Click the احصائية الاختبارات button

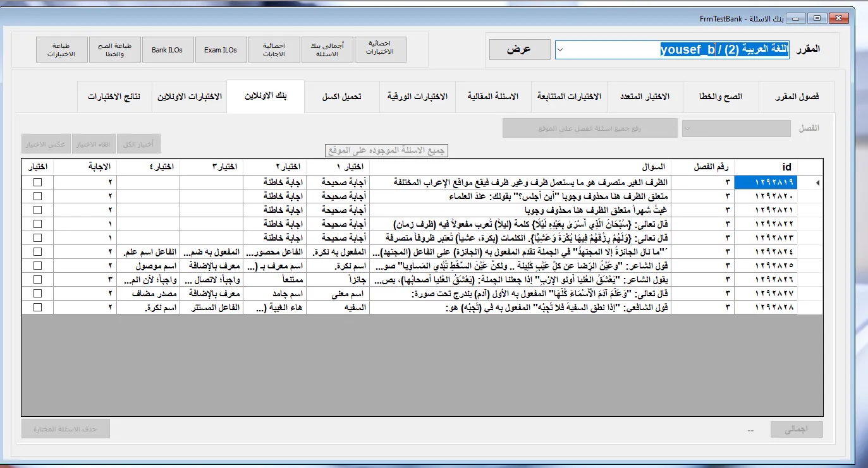[379, 49]
